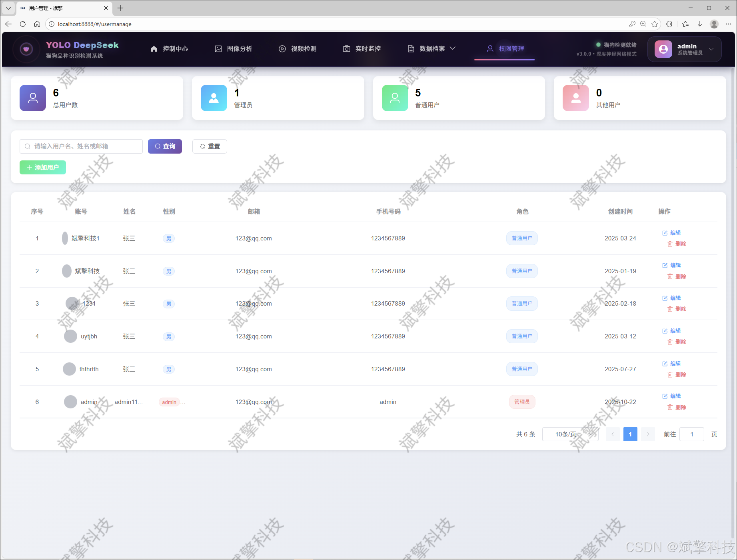The width and height of the screenshot is (737, 560).
Task: Switch to 实时监控 page
Action: tap(362, 49)
